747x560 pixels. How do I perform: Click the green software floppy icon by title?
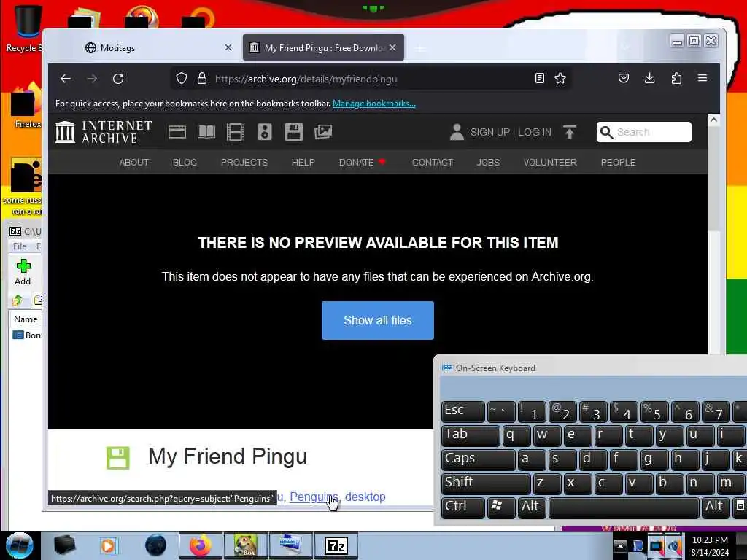(x=117, y=458)
